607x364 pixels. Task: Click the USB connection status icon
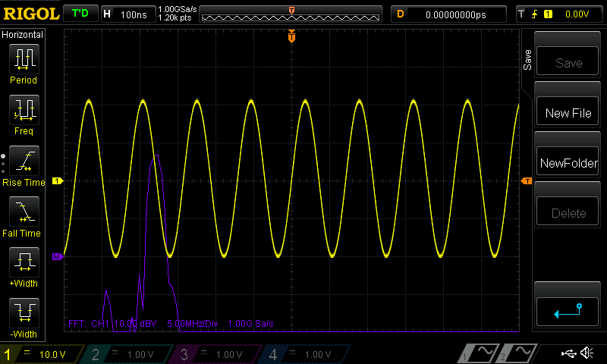568,353
